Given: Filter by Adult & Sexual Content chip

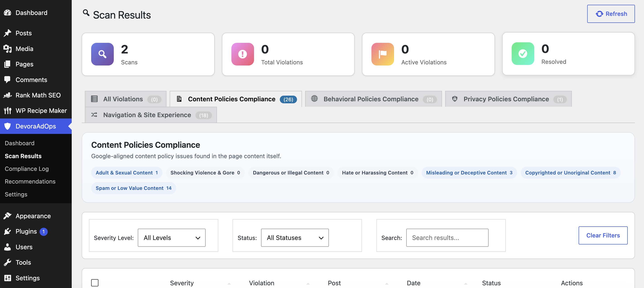Looking at the screenshot, I should (127, 172).
